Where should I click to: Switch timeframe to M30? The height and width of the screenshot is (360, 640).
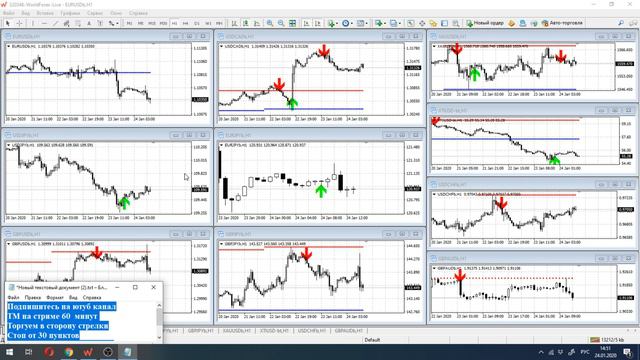tap(163, 23)
